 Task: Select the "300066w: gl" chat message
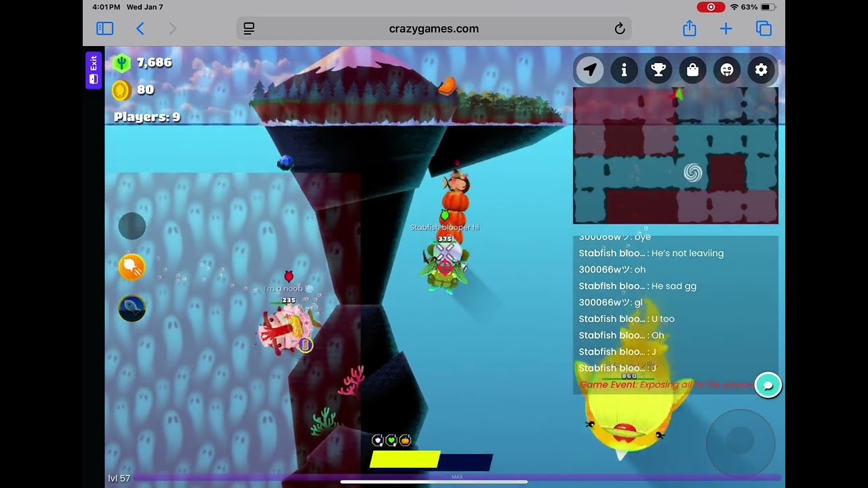[610, 302]
